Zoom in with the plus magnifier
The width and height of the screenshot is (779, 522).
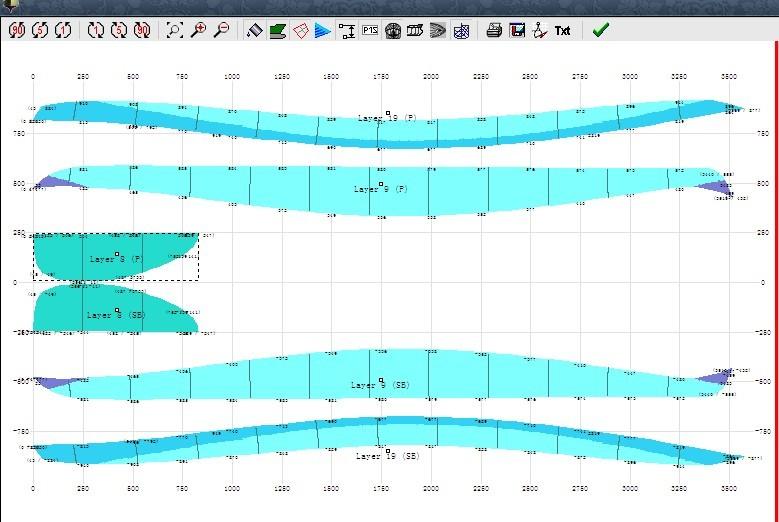(x=199, y=31)
